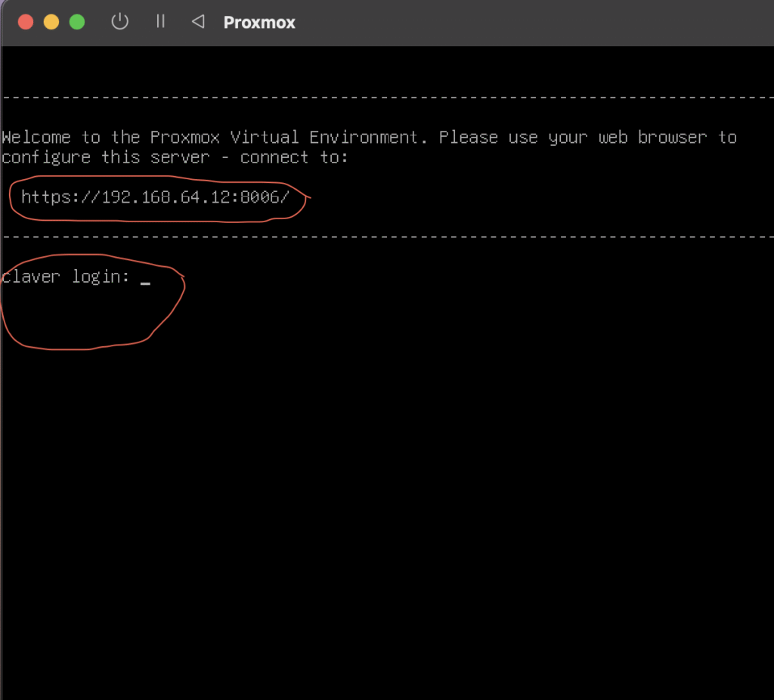Screen dimensions: 774x700
Task: Click the "claver login:" prompt text
Action: coord(67,277)
